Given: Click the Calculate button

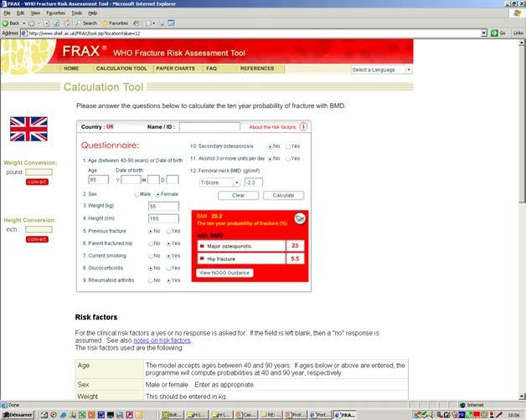Looking at the screenshot, I should click(x=283, y=195).
